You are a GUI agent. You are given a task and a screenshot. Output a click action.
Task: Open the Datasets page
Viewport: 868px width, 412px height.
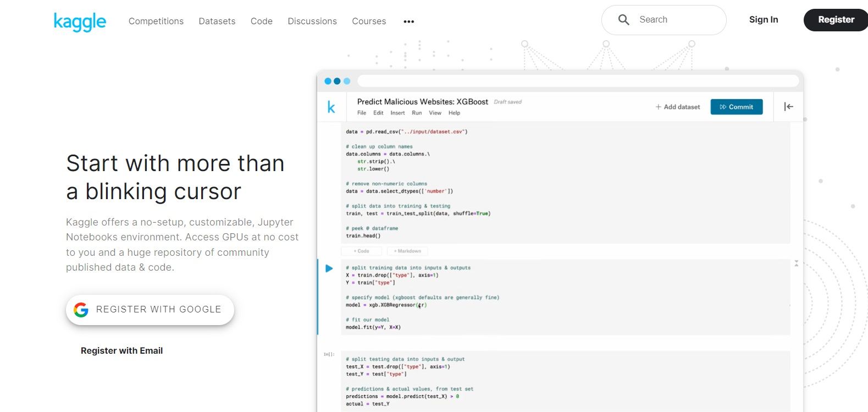(217, 21)
